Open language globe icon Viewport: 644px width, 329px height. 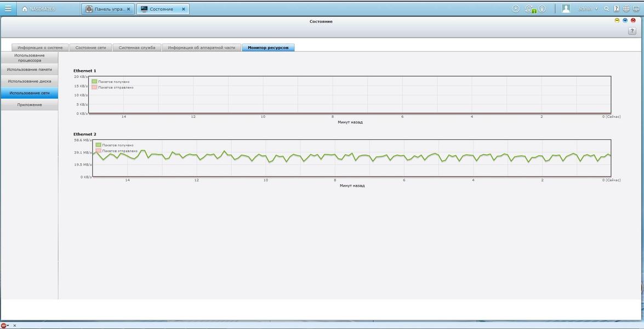[x=626, y=9]
